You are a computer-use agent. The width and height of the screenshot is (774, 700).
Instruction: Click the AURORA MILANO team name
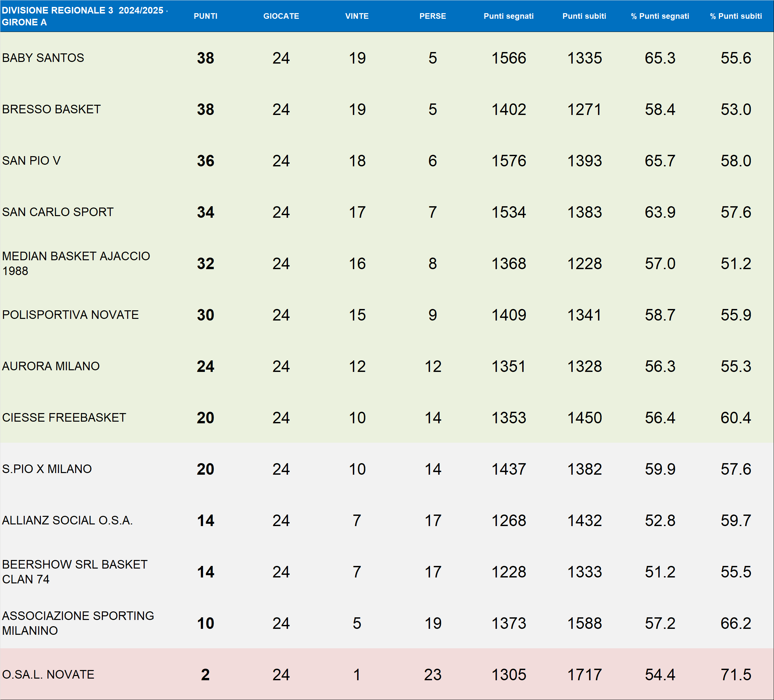click(x=51, y=366)
